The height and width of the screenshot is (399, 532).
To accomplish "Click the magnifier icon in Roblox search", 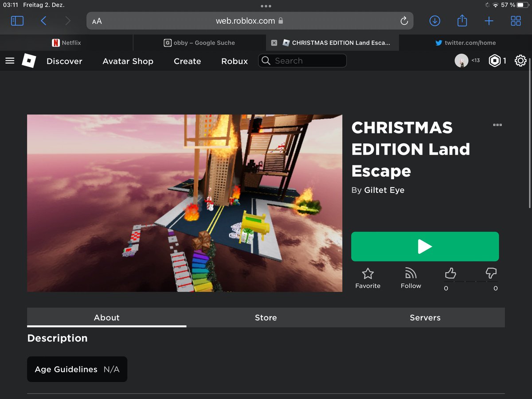I will [266, 61].
